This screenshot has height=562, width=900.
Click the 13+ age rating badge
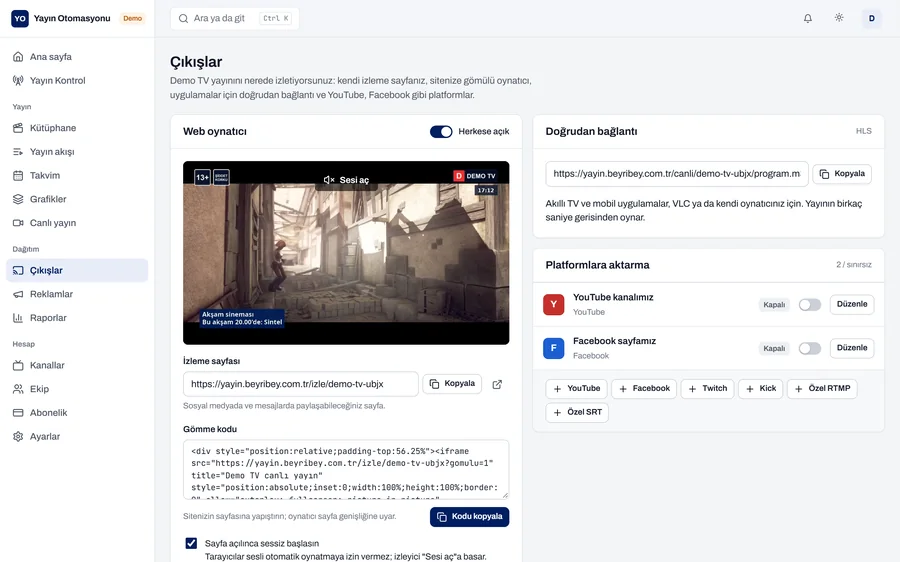[203, 177]
